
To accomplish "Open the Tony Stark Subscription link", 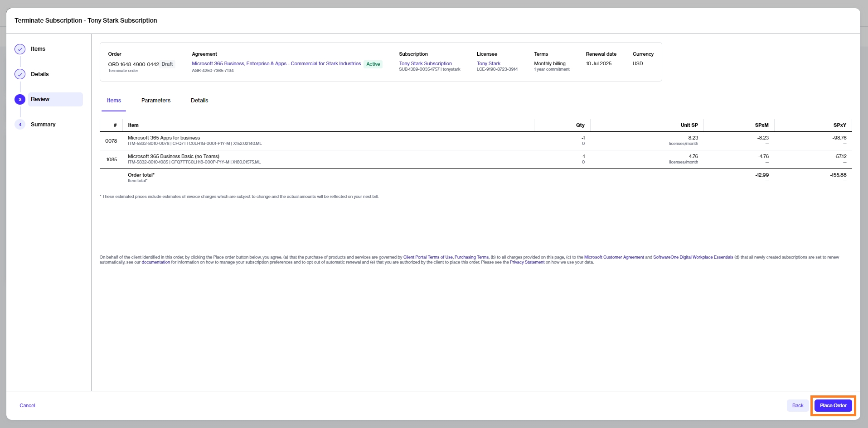I will pos(425,64).
